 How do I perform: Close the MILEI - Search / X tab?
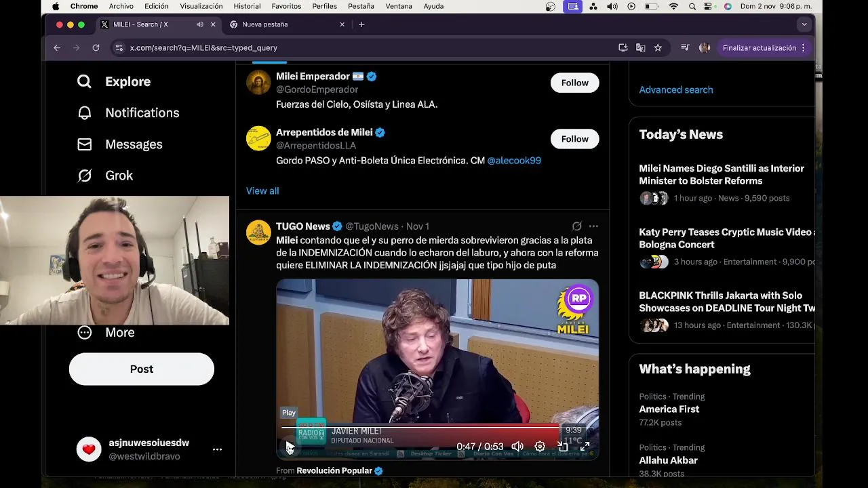[x=213, y=24]
